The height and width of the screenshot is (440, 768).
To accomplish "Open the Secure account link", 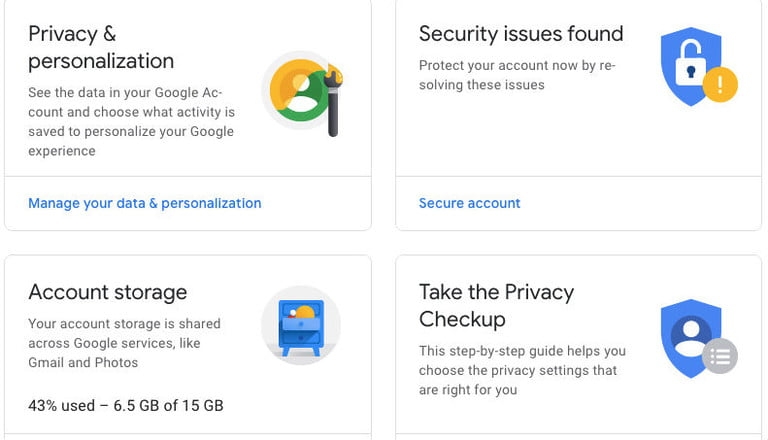I will pyautogui.click(x=469, y=203).
